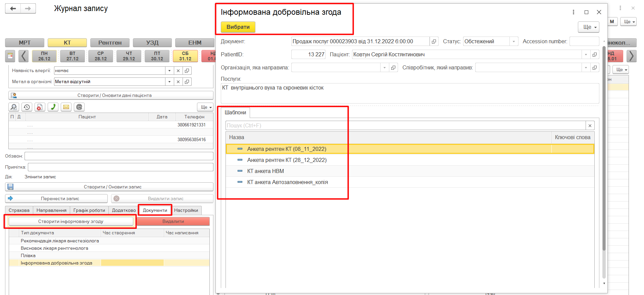Go to previous week with left chevron

coord(23,56)
